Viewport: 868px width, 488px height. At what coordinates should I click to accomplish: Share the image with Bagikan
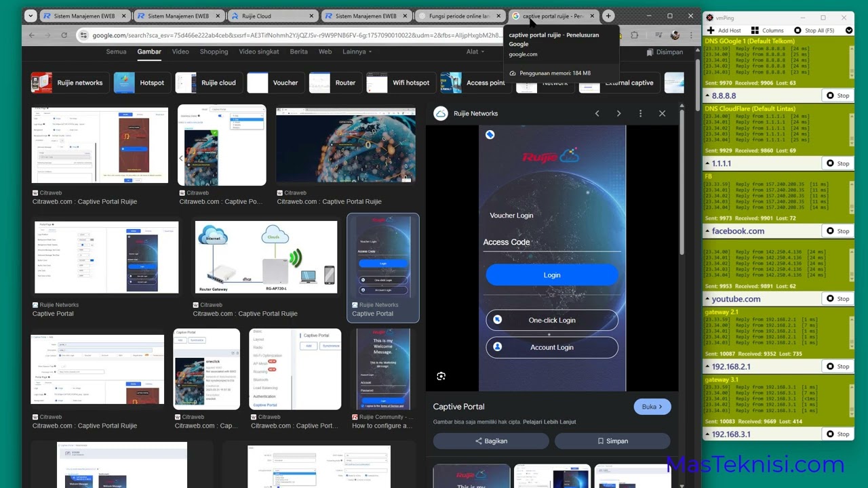[x=491, y=441]
